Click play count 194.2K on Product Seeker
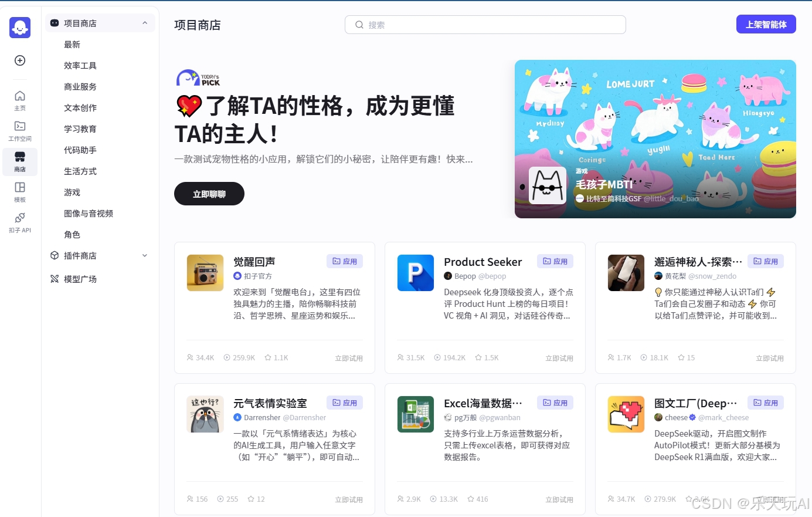This screenshot has width=812, height=517. click(450, 357)
